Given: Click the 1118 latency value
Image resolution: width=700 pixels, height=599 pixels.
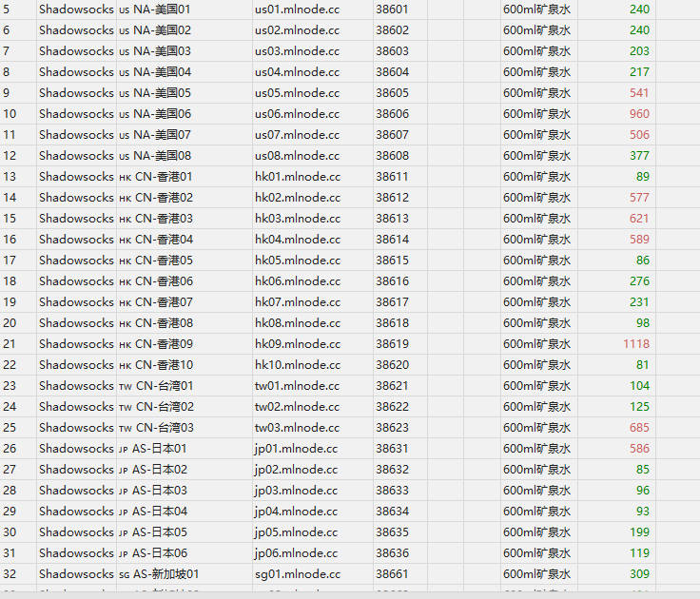Looking at the screenshot, I should click(x=636, y=343).
